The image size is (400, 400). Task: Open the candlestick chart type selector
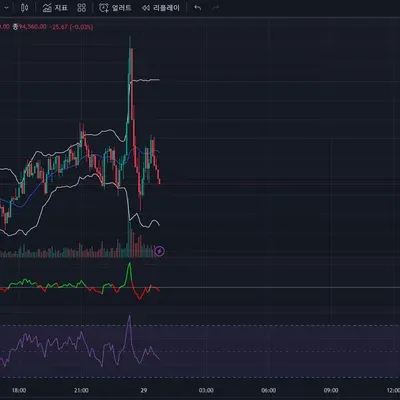tap(24, 8)
